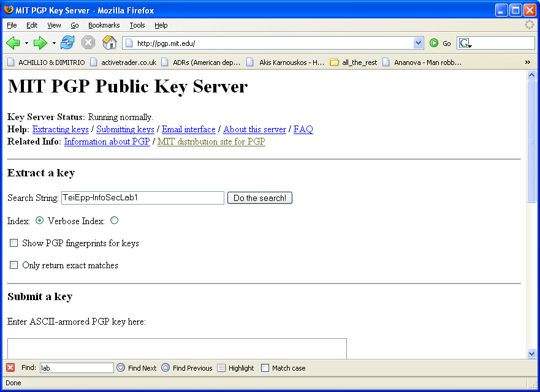Image resolution: width=540 pixels, height=392 pixels.
Task: Open the Ananova - Man robb... bookmark
Action: (422, 62)
